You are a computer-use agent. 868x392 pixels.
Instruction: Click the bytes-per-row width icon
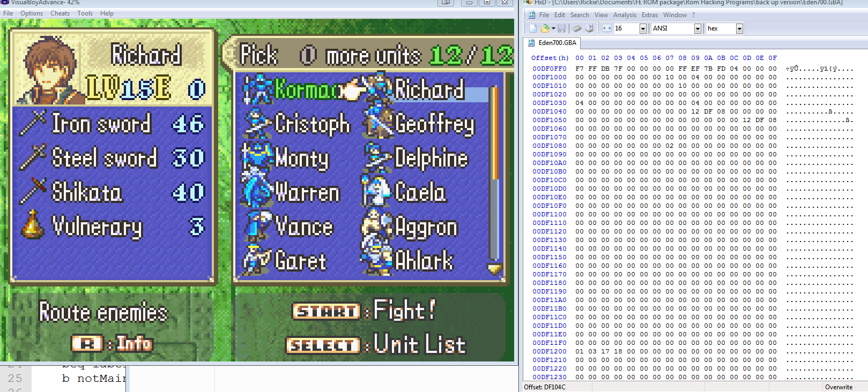607,28
